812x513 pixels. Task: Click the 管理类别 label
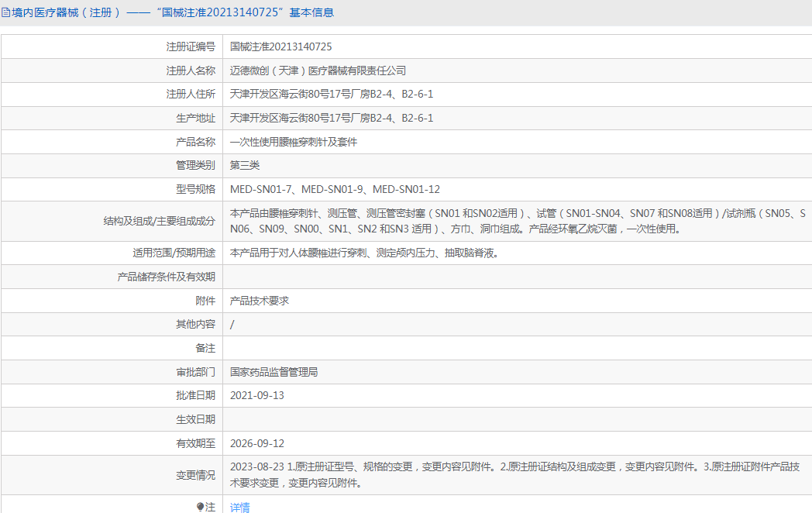coord(195,165)
